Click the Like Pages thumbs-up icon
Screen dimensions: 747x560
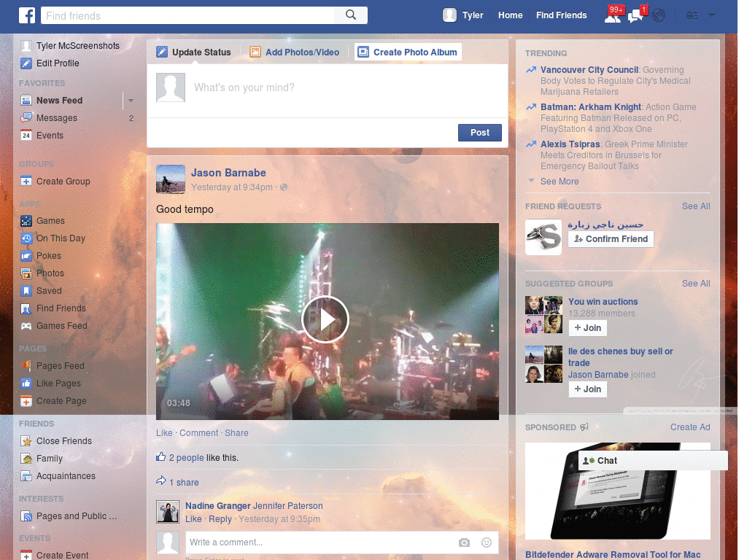click(26, 384)
